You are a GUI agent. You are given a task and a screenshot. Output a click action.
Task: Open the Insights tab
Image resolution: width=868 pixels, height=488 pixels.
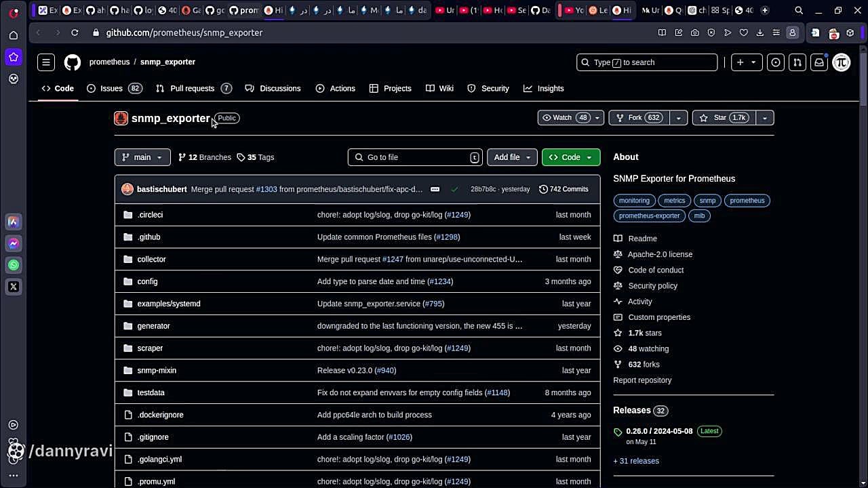[x=543, y=89]
